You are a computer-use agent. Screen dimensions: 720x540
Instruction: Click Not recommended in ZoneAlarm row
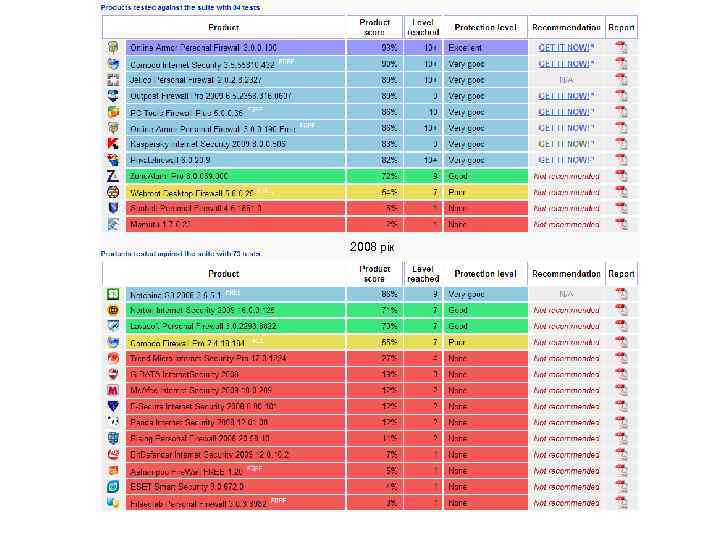566,176
